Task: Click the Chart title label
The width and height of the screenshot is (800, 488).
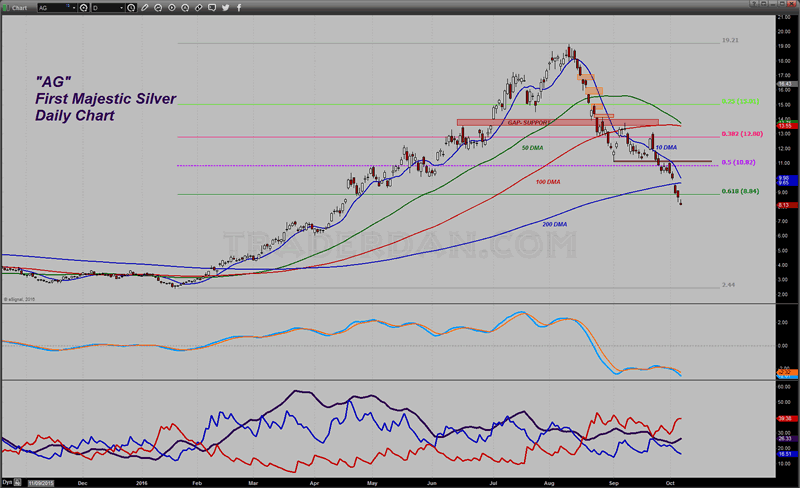Action: pos(19,8)
